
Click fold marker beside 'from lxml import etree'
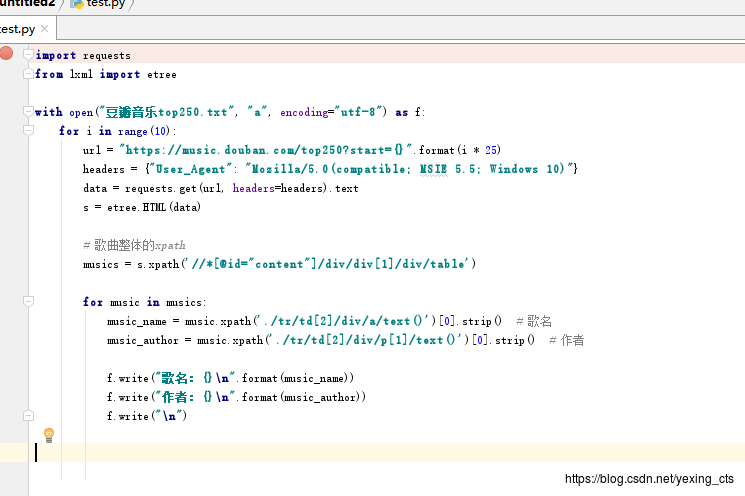tap(29, 74)
